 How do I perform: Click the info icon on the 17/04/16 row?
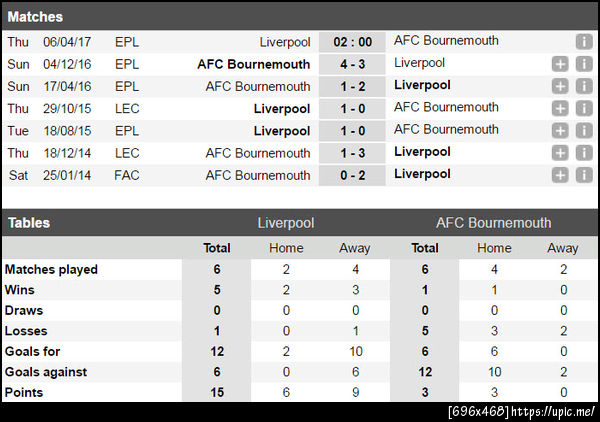coord(584,86)
